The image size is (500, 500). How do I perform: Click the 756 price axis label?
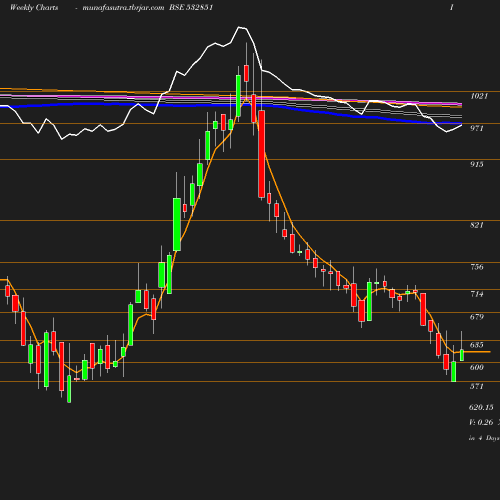pos(476,267)
